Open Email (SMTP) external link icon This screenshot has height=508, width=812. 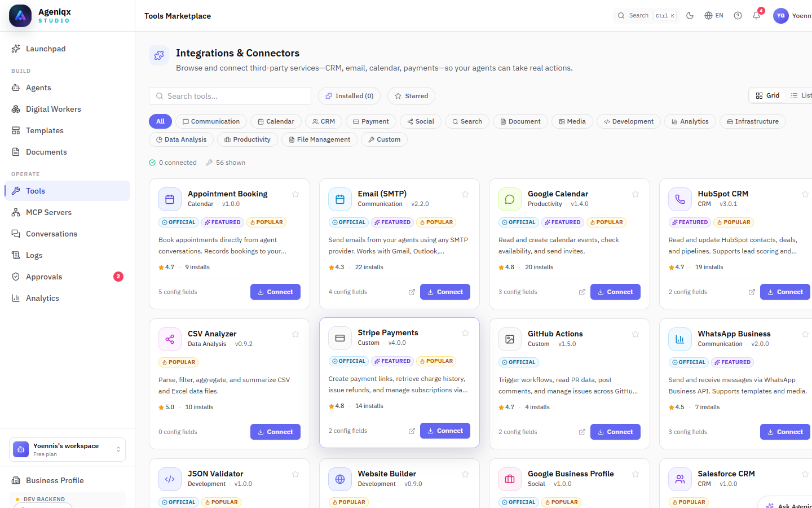(x=412, y=292)
